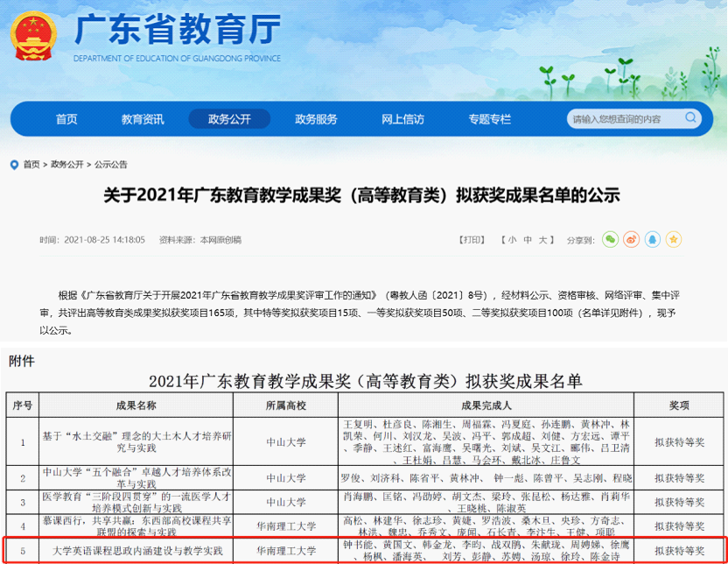Click the yellow star Qzone share icon

pos(673,239)
